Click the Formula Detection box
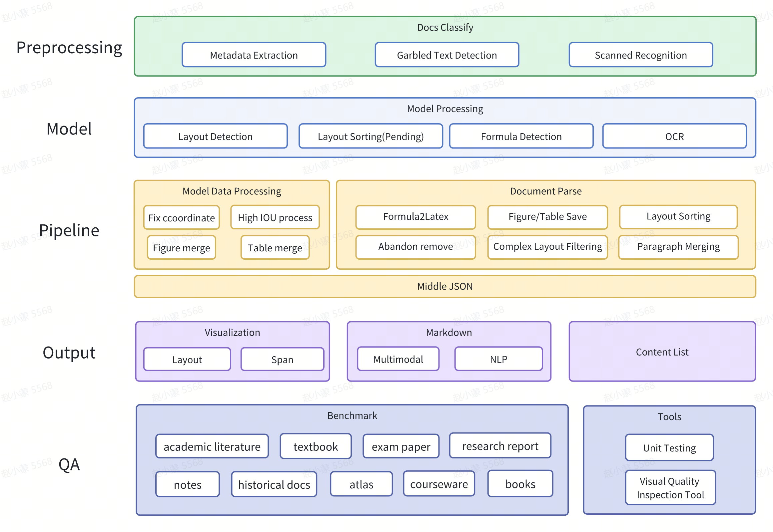This screenshot has height=532, width=773. click(x=521, y=136)
